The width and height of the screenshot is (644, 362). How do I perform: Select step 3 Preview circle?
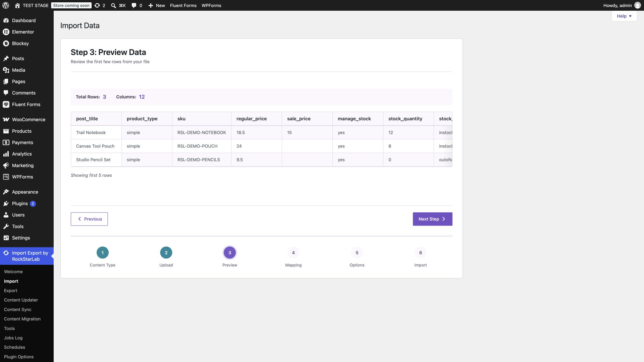(230, 253)
